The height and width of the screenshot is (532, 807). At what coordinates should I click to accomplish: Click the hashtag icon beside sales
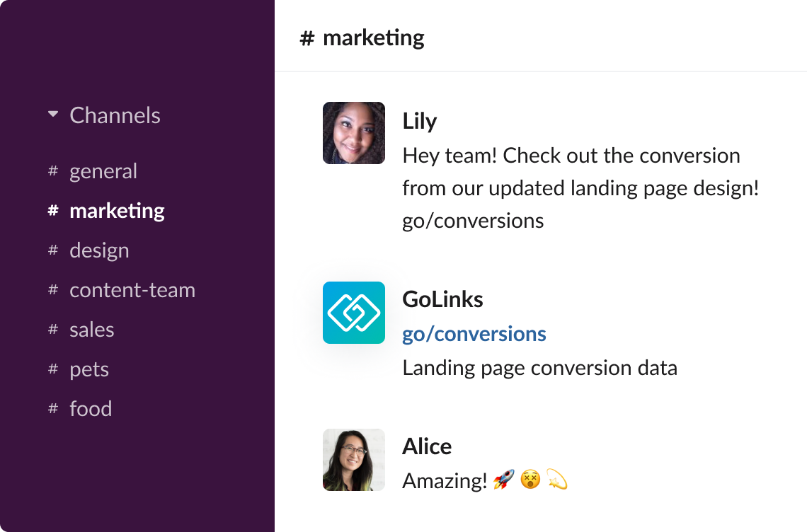[x=52, y=329]
